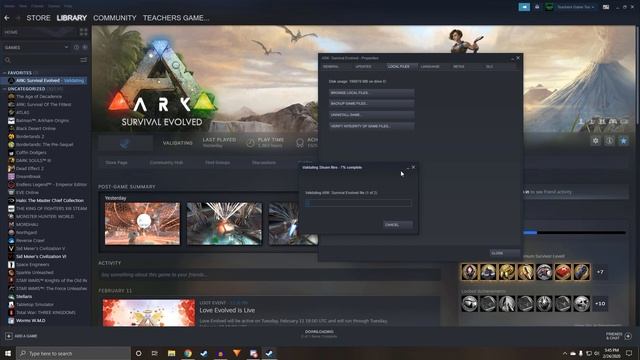
Task: Click the recent-activity clock icon beside Games
Action: [x=76, y=47]
